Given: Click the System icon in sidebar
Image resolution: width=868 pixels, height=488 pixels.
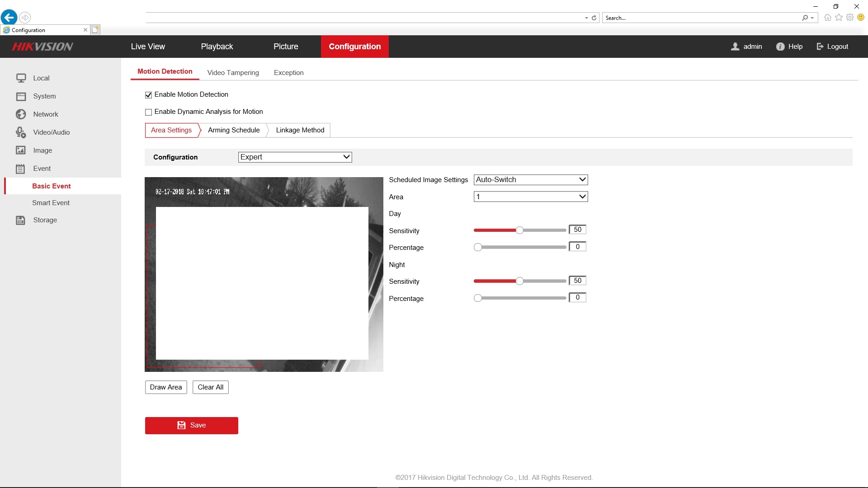Looking at the screenshot, I should pyautogui.click(x=21, y=96).
